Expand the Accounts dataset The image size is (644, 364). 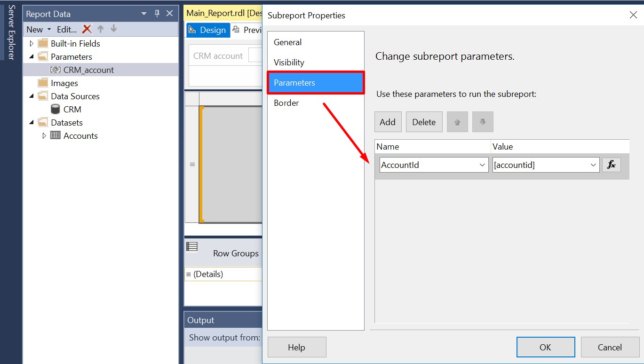point(45,135)
